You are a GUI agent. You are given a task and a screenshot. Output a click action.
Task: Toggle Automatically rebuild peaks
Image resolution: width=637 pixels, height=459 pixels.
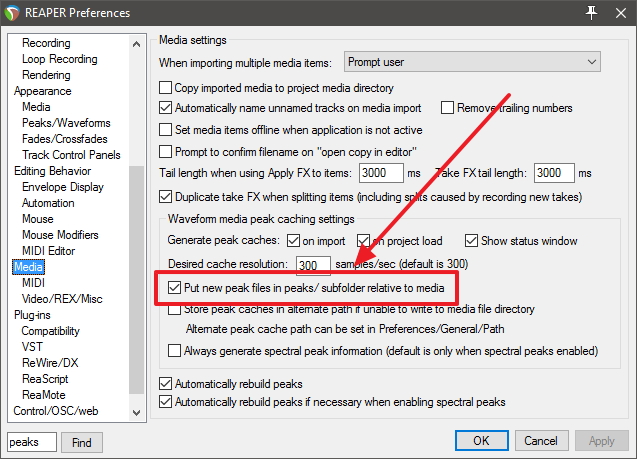[x=165, y=383]
